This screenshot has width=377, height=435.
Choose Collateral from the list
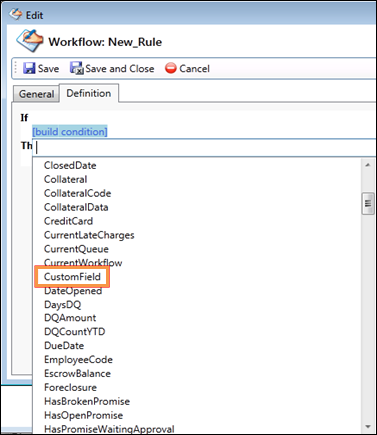click(66, 179)
